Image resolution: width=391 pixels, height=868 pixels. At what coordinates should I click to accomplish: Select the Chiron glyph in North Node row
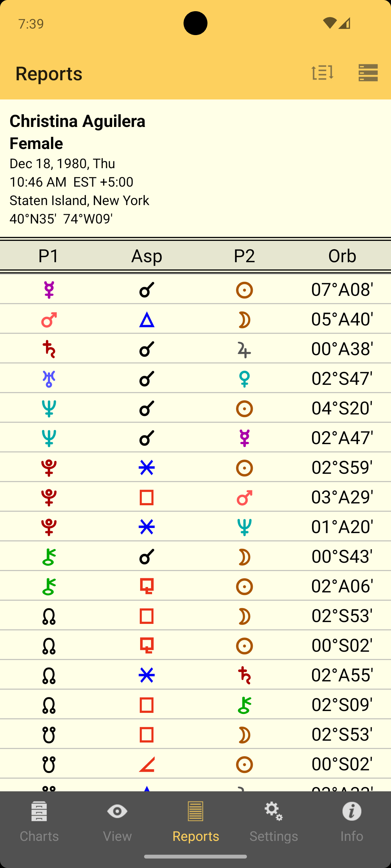pyautogui.click(x=244, y=705)
